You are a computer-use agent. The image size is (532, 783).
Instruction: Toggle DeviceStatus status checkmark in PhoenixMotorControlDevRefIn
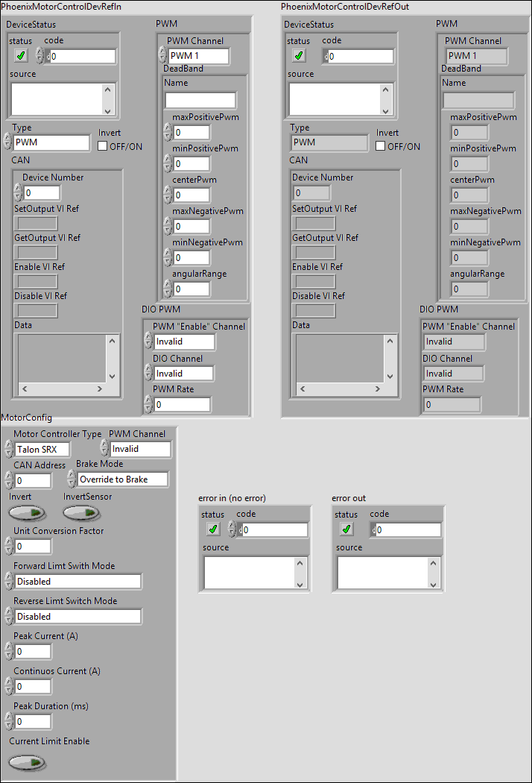(20, 56)
